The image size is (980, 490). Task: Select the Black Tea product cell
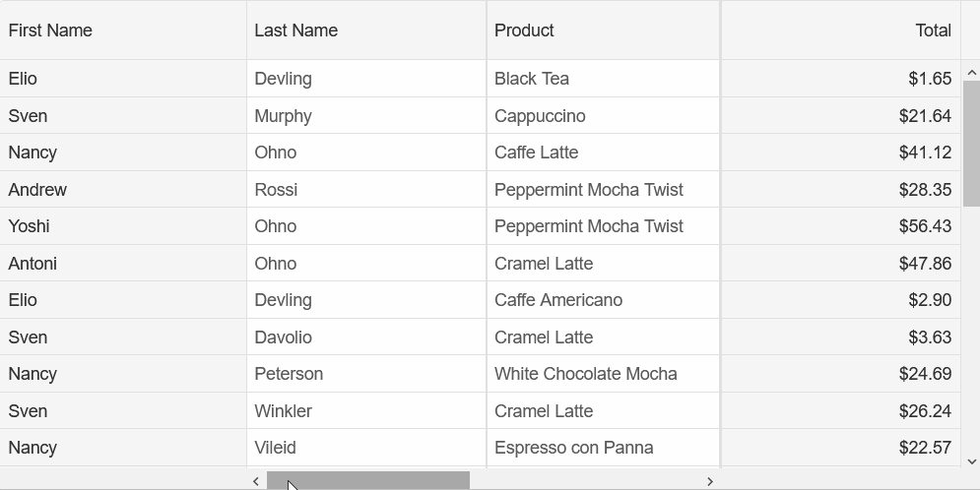pyautogui.click(x=603, y=79)
